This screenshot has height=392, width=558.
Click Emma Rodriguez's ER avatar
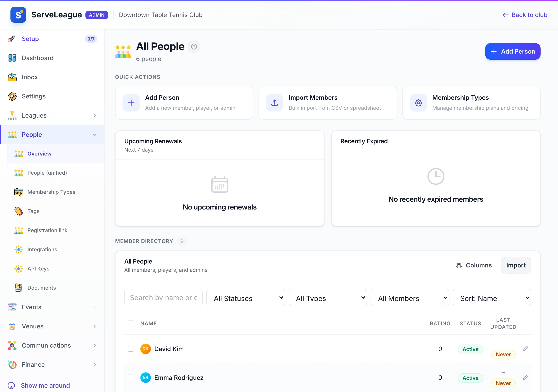(x=146, y=377)
